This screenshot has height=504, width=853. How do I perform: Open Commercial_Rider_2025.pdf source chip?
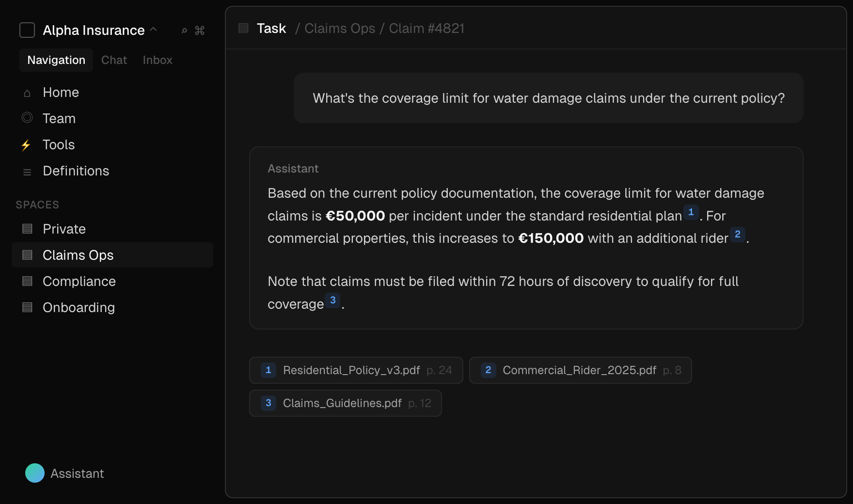pyautogui.click(x=580, y=370)
